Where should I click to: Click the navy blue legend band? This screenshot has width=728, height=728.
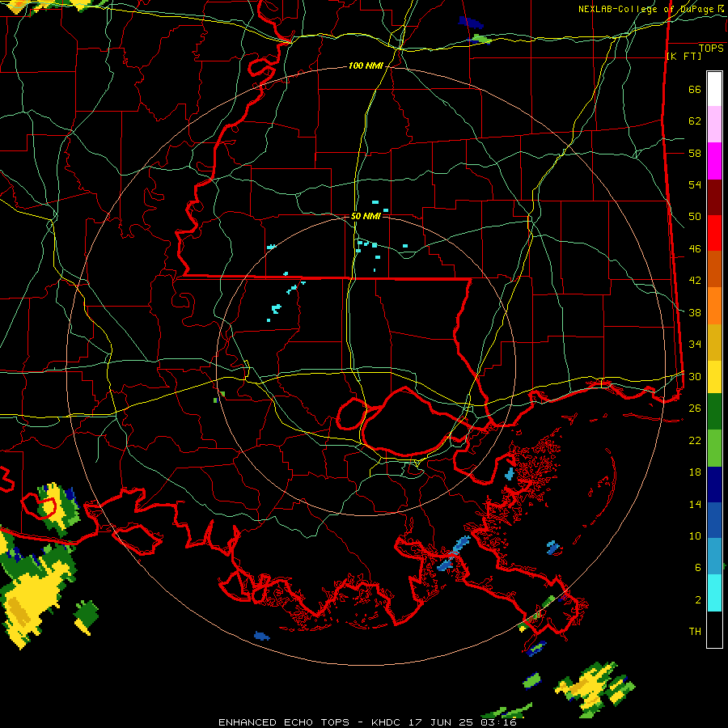pyautogui.click(x=714, y=485)
